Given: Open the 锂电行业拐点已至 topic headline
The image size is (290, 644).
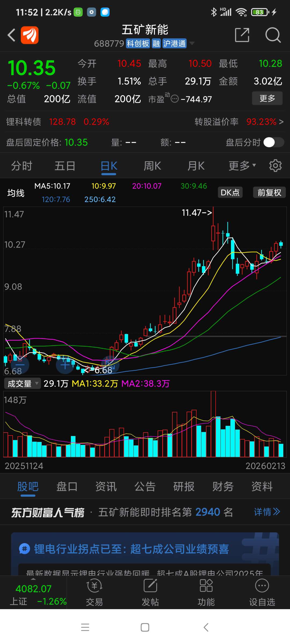Looking at the screenshot, I should tap(132, 549).
